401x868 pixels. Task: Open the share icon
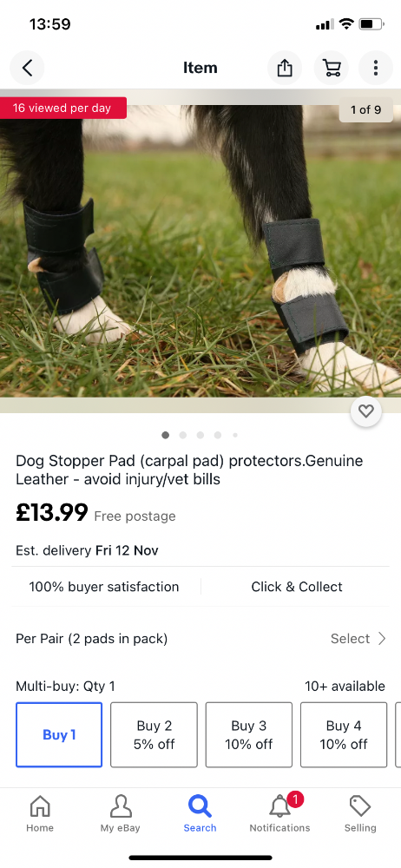tap(284, 68)
